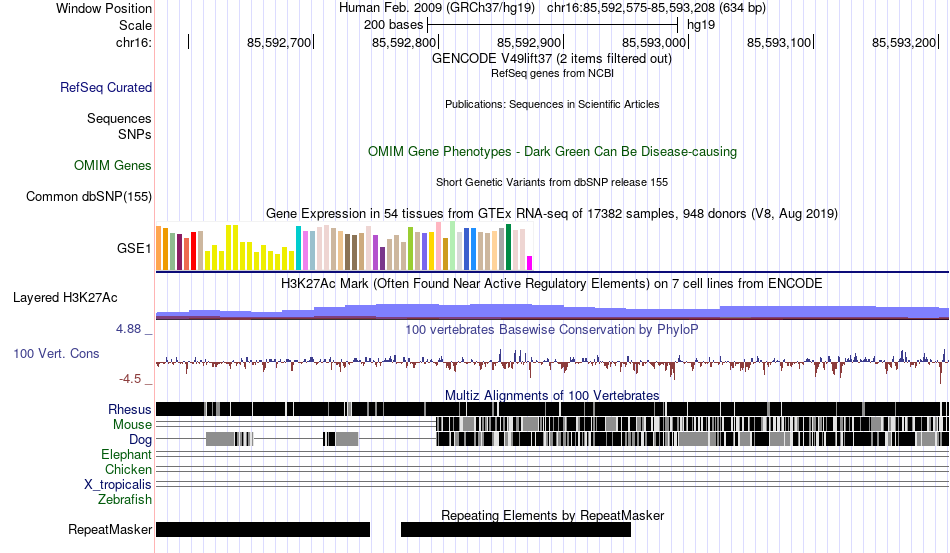Click the 4.88 PhyloP upper scale value
Image resolution: width=950 pixels, height=553 pixels.
click(128, 328)
